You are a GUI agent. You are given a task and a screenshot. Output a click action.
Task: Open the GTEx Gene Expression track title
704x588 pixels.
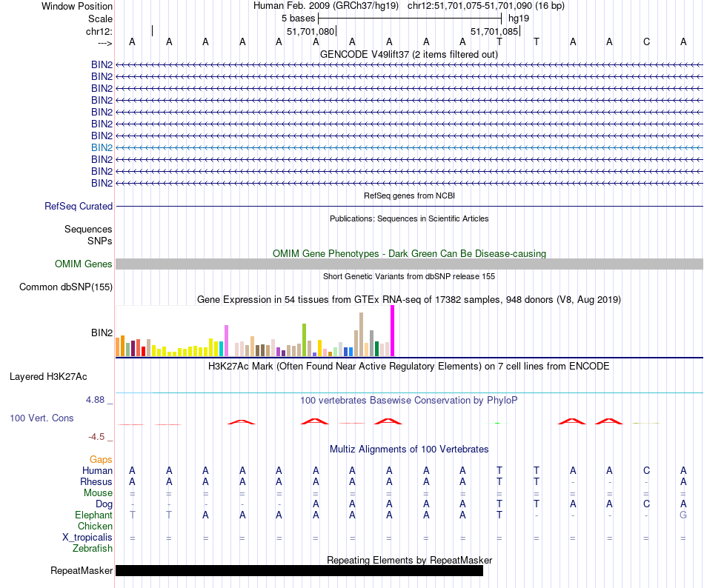(408, 300)
